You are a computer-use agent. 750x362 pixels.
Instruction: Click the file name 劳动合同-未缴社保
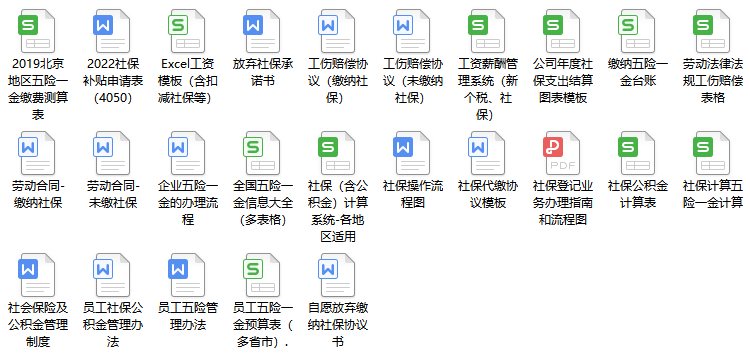tap(113, 194)
